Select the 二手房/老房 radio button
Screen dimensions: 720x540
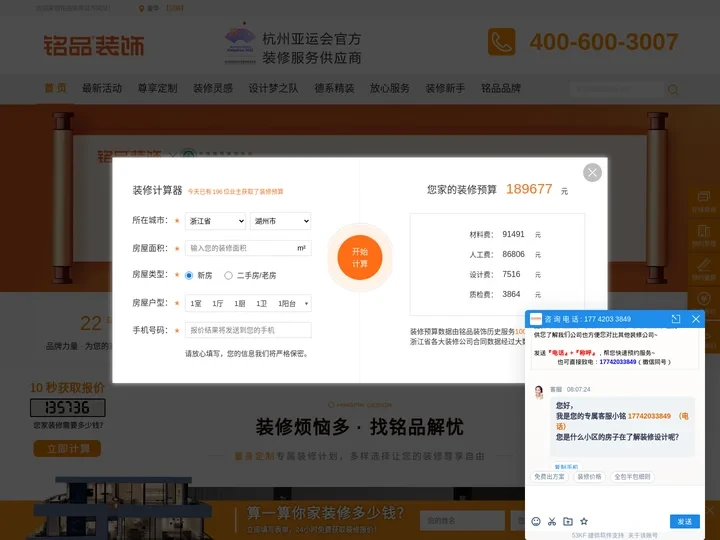[x=228, y=276]
